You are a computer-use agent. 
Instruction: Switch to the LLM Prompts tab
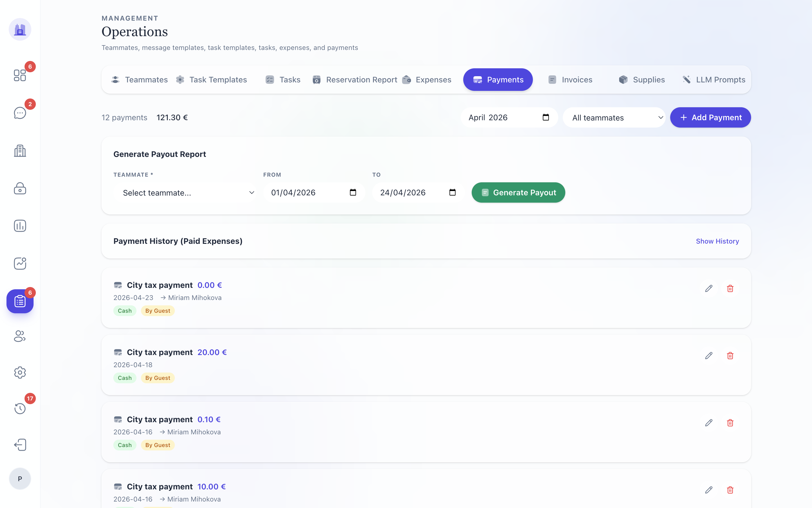coord(714,80)
